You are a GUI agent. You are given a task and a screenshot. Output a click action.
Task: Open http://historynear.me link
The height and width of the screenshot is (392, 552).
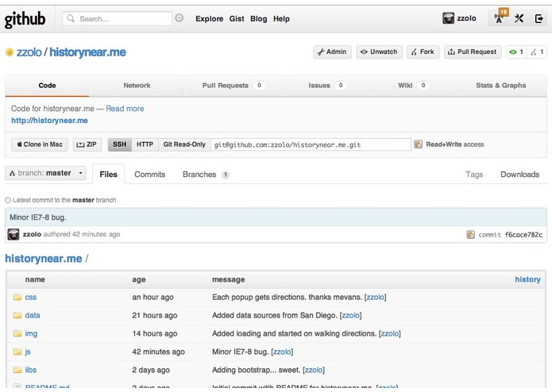click(49, 121)
